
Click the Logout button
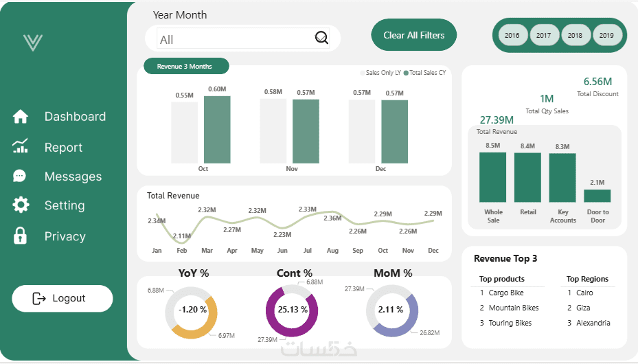click(x=62, y=299)
